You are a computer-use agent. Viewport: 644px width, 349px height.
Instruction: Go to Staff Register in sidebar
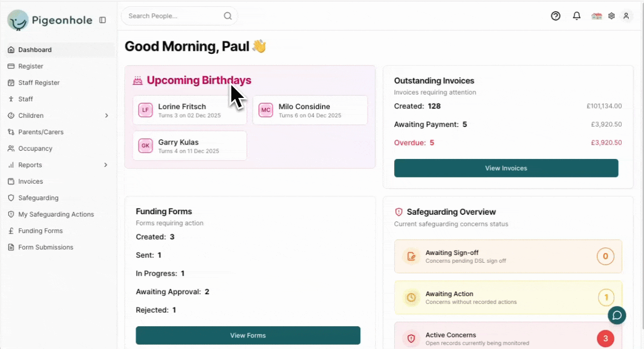coord(39,82)
